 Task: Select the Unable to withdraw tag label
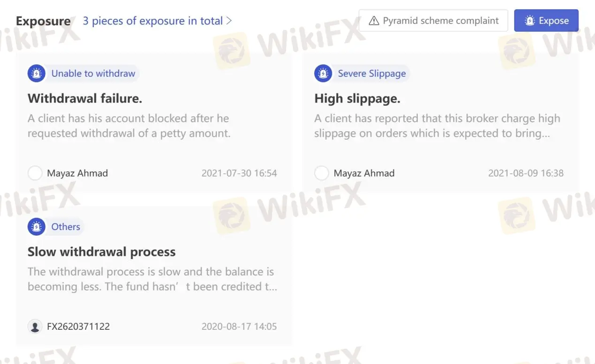tap(93, 73)
